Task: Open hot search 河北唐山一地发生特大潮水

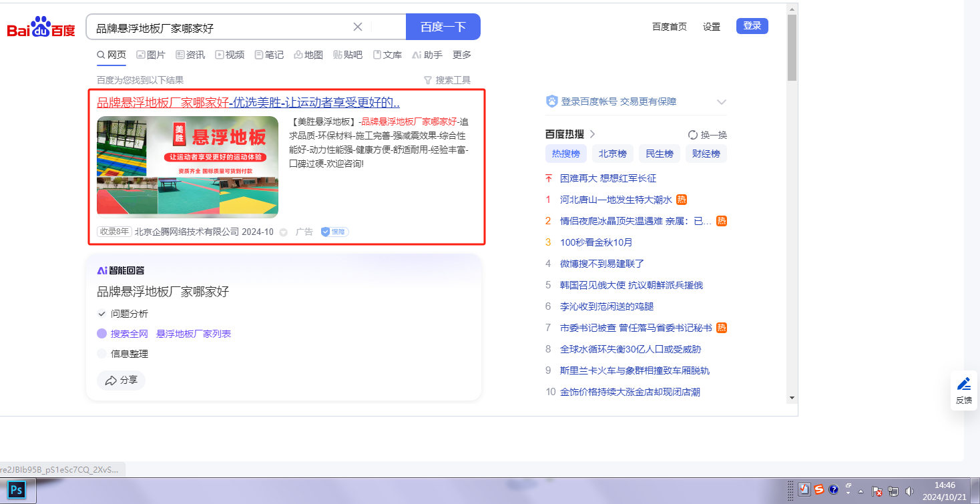Action: pos(616,200)
